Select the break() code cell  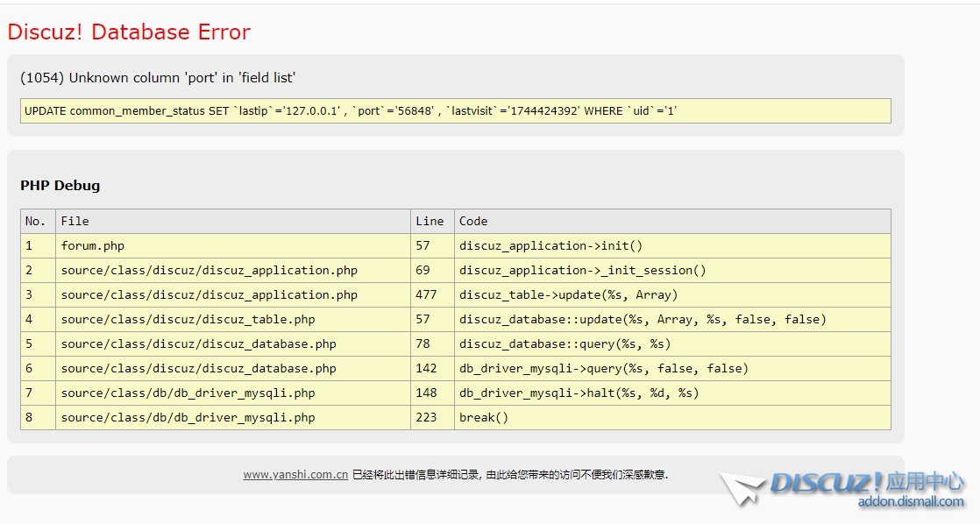[x=484, y=418]
